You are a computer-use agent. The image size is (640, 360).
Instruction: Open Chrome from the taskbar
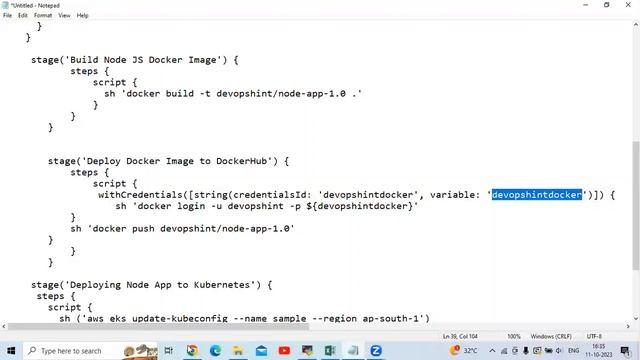192,351
